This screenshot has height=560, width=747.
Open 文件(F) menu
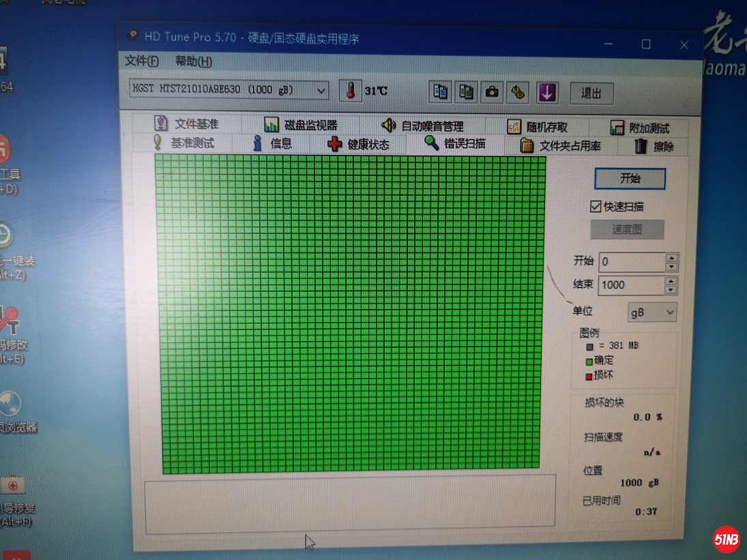coord(141,61)
